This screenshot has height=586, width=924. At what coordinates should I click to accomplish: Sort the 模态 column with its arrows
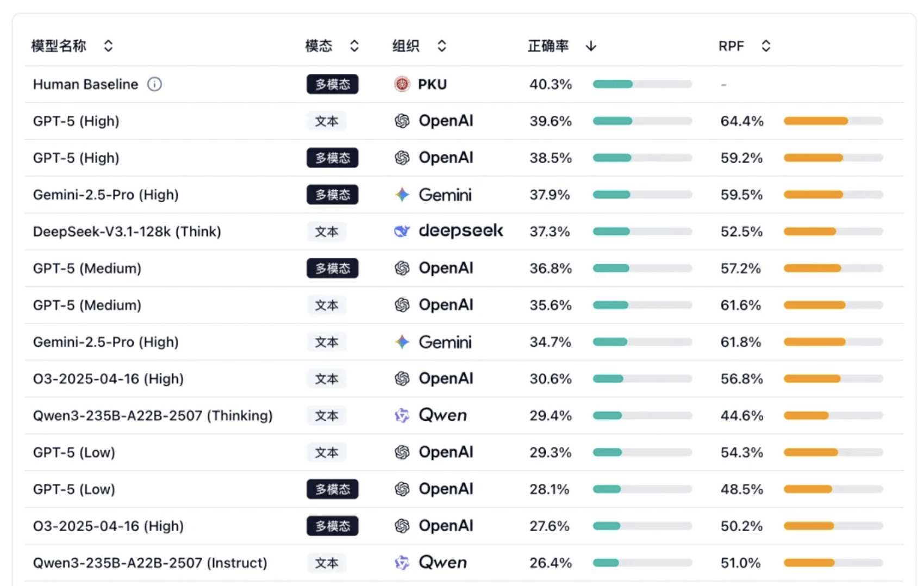(354, 46)
